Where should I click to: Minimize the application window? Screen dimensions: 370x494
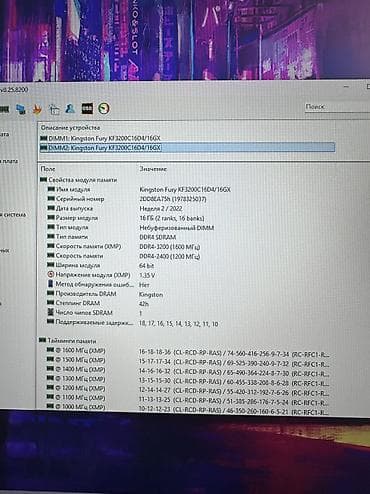point(347,87)
